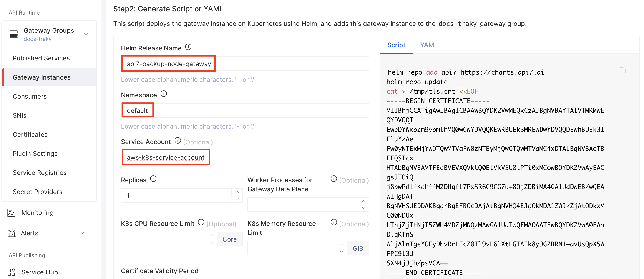
Task: Select the Script tab
Action: pos(396,45)
